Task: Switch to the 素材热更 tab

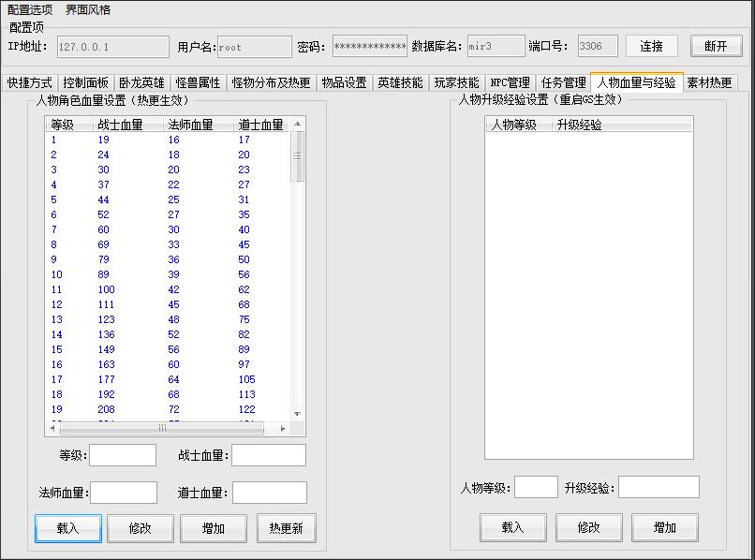Action: [709, 83]
